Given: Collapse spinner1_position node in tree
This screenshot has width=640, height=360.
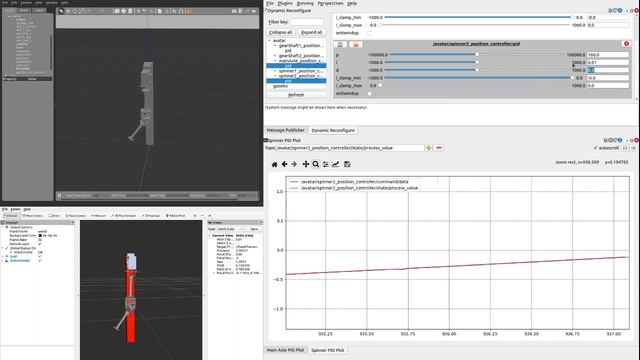Looking at the screenshot, I should (x=275, y=71).
